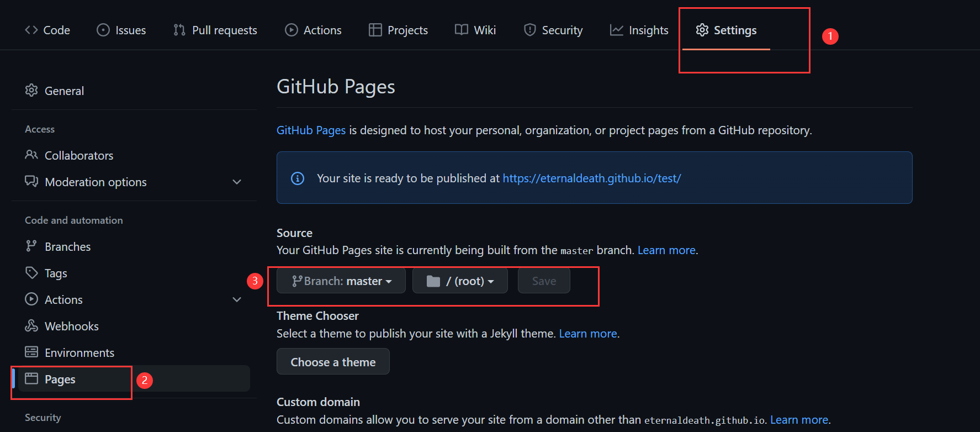The width and height of the screenshot is (980, 432).
Task: Expand the sidebar Actions chevron
Action: coord(237,299)
